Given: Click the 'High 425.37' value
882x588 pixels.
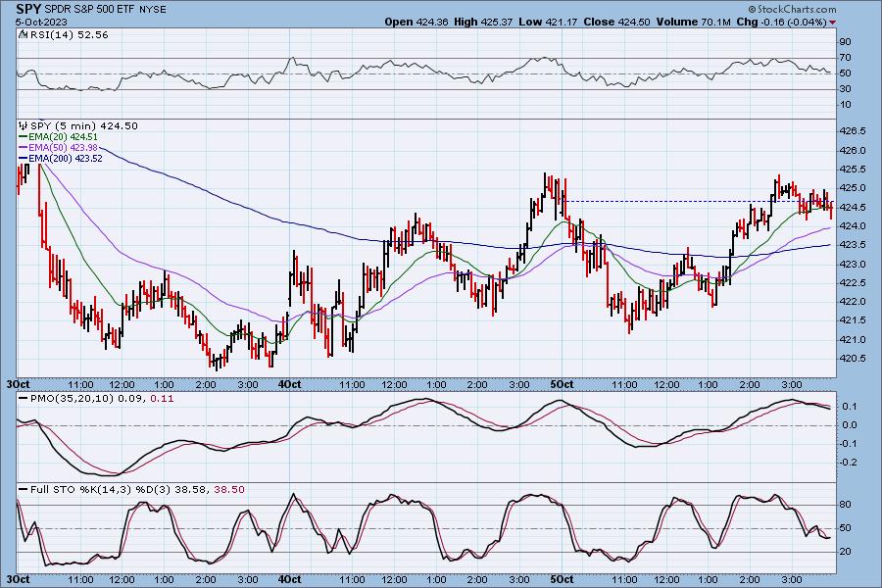Looking at the screenshot, I should [x=483, y=22].
